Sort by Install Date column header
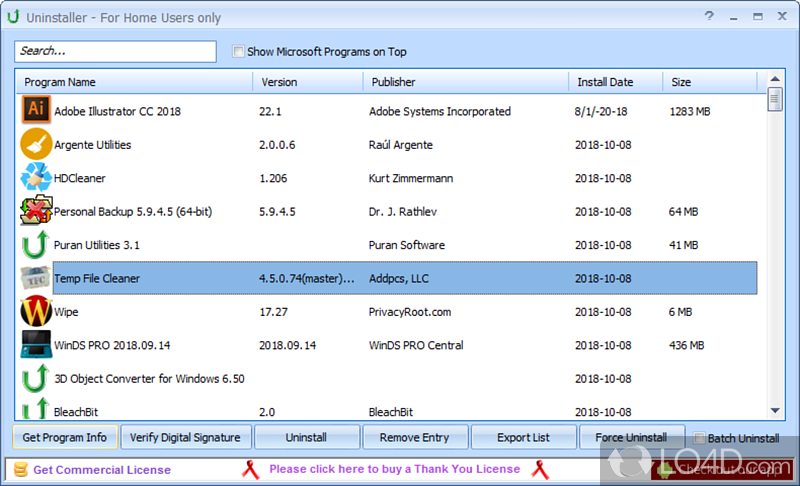 615,82
